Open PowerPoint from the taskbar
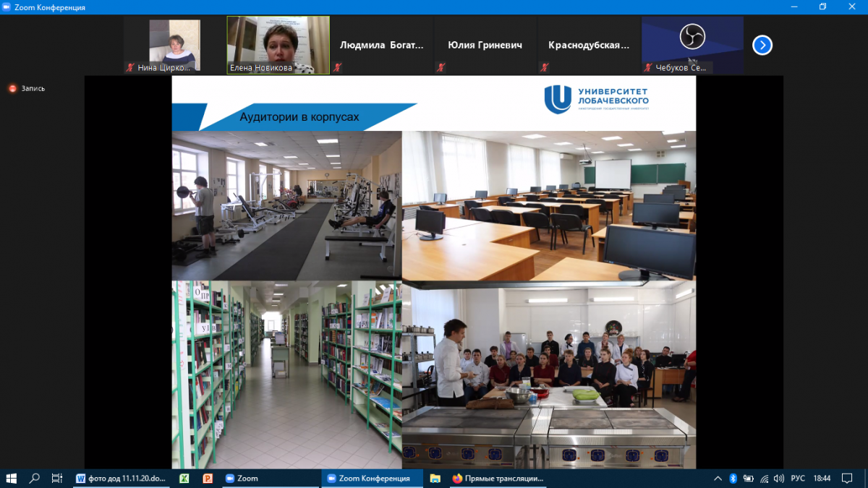Screen dimensions: 868x488 pyautogui.click(x=207, y=478)
